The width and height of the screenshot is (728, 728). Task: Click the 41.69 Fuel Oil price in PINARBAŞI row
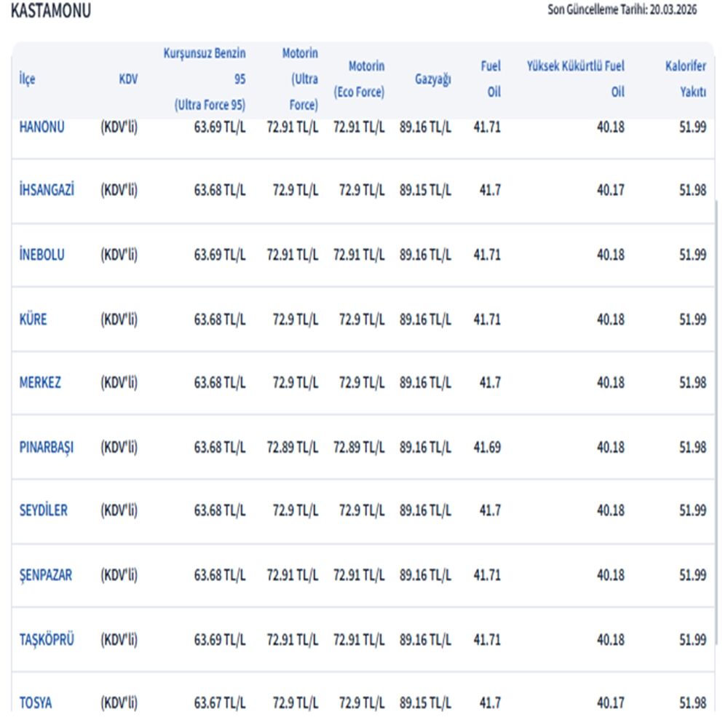(x=487, y=447)
